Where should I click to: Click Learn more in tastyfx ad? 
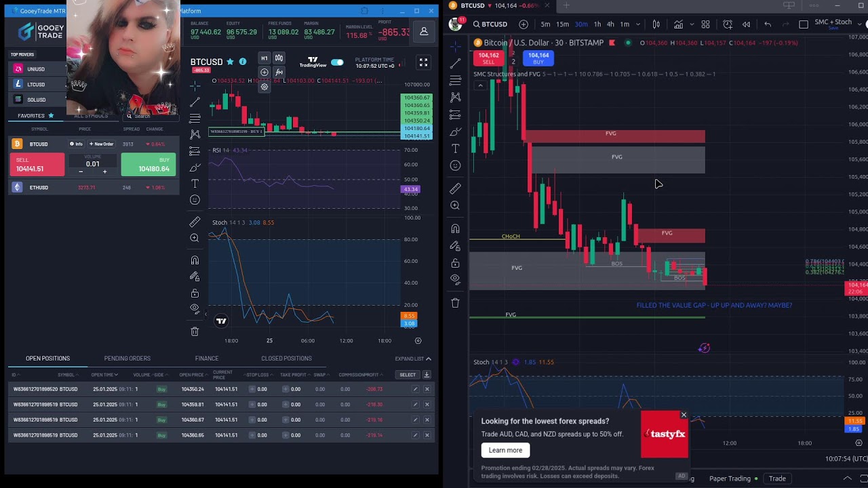click(505, 450)
